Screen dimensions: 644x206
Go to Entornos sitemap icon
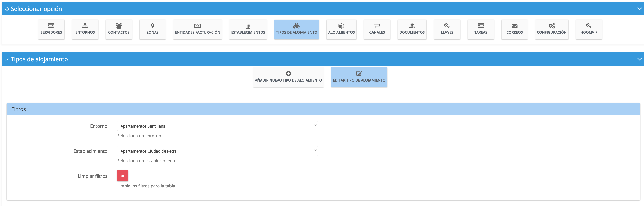pyautogui.click(x=85, y=26)
